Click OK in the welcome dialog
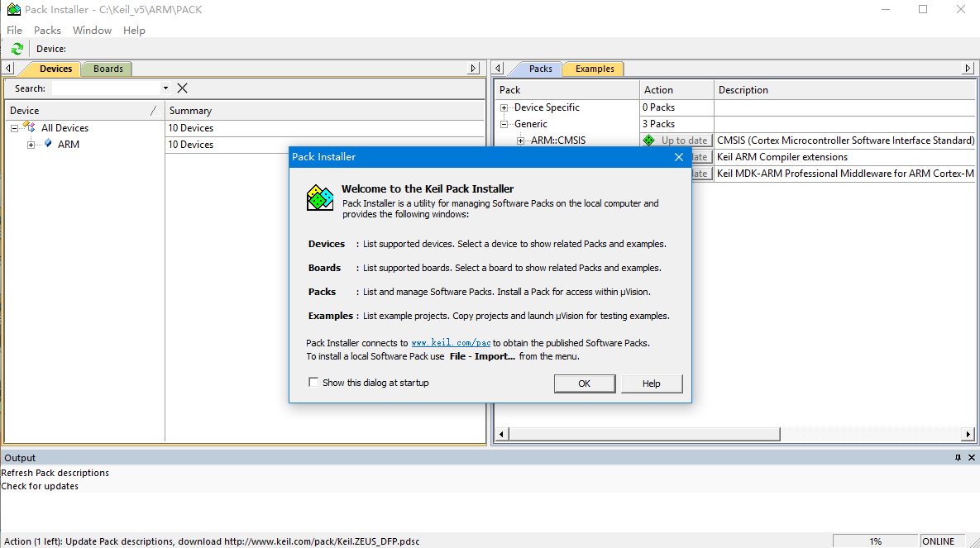Image resolution: width=980 pixels, height=548 pixels. pos(585,384)
